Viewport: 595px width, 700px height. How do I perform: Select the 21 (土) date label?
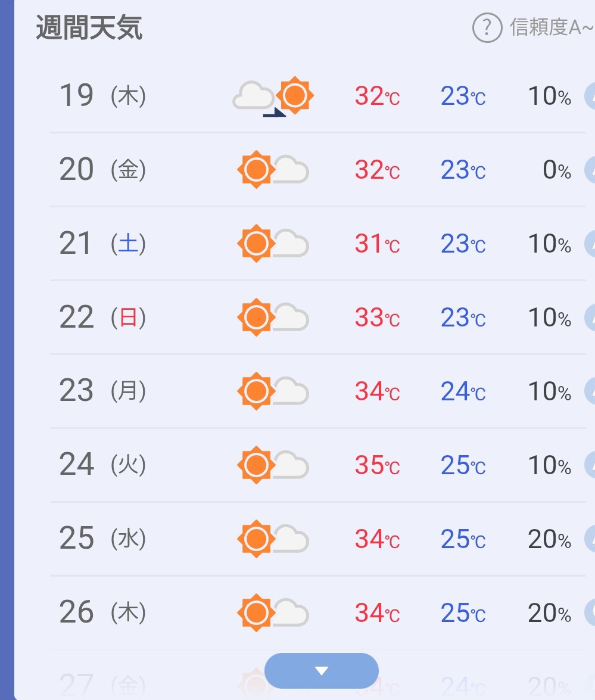coord(102,243)
